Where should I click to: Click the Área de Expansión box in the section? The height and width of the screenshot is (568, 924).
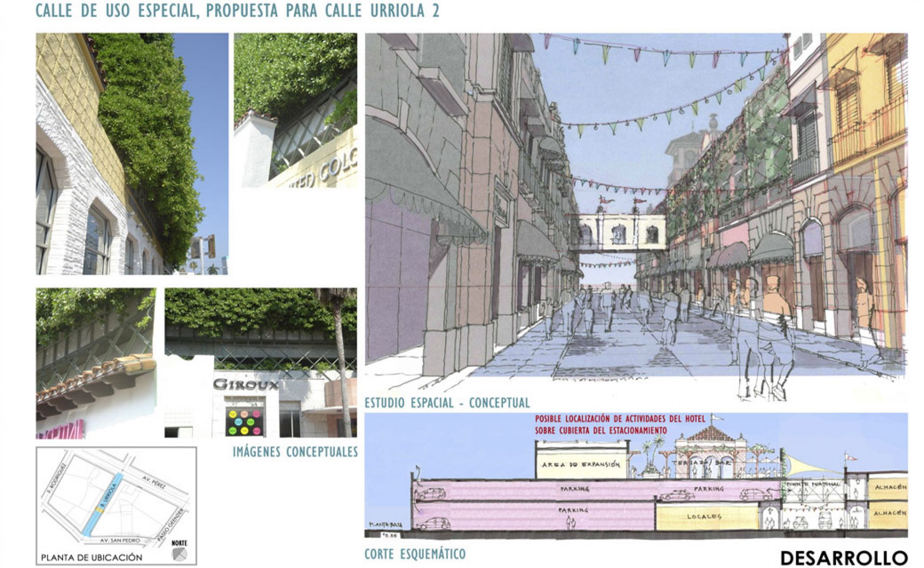coord(580,465)
